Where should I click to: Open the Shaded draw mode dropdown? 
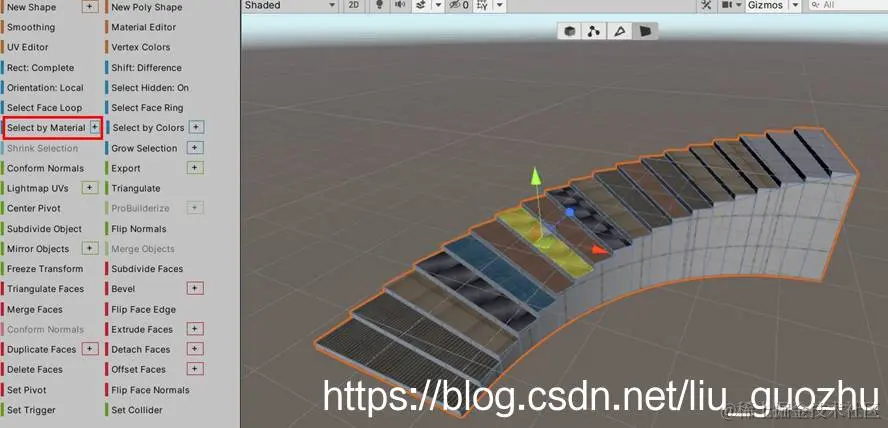click(x=289, y=5)
